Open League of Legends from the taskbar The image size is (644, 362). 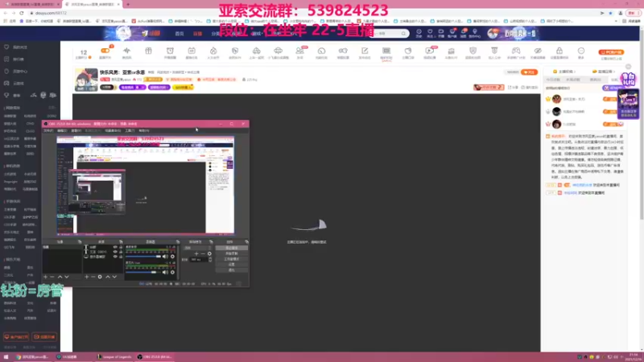[114, 357]
